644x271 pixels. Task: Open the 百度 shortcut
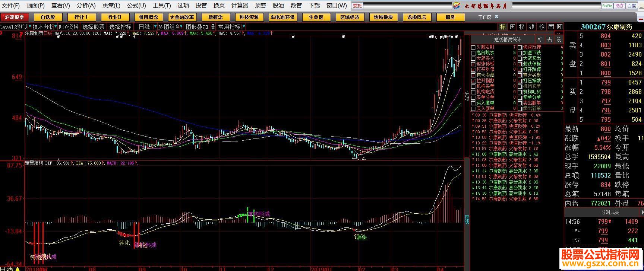[x=632, y=6]
